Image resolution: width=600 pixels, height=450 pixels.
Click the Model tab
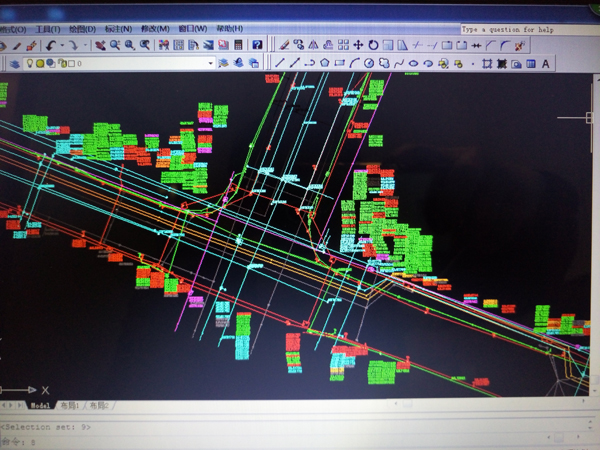coord(40,406)
